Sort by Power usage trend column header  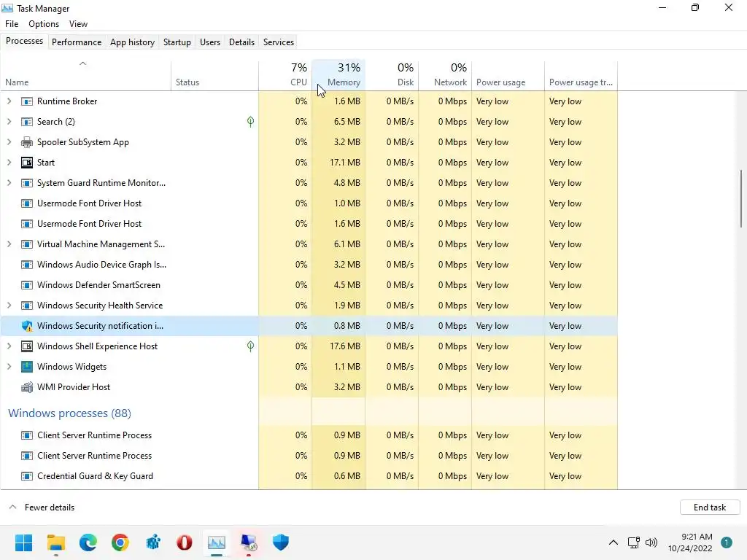click(581, 75)
